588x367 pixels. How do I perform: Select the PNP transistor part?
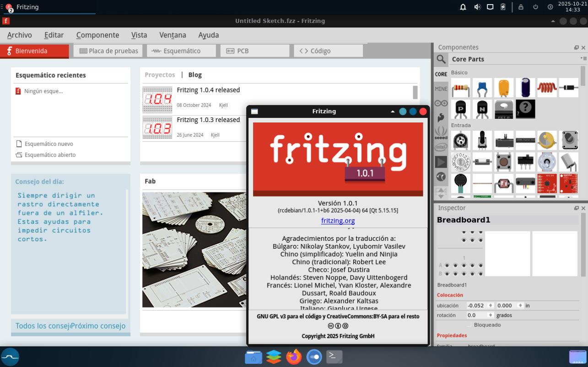pos(460,109)
